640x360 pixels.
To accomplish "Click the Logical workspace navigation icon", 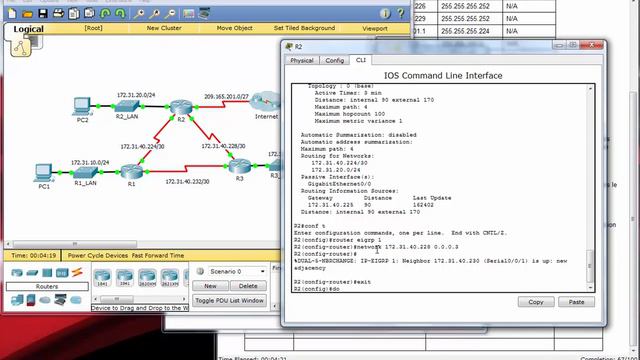I will point(21,47).
